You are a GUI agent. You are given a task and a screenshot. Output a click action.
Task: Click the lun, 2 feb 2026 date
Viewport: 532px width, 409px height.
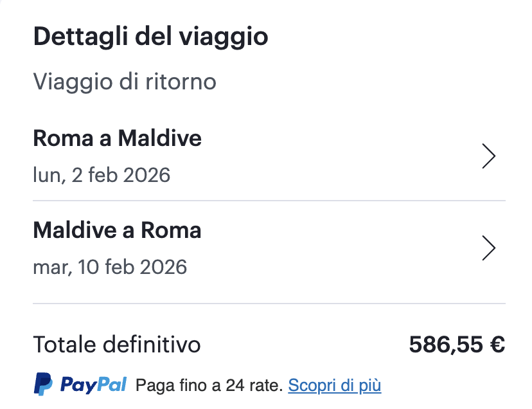102,174
